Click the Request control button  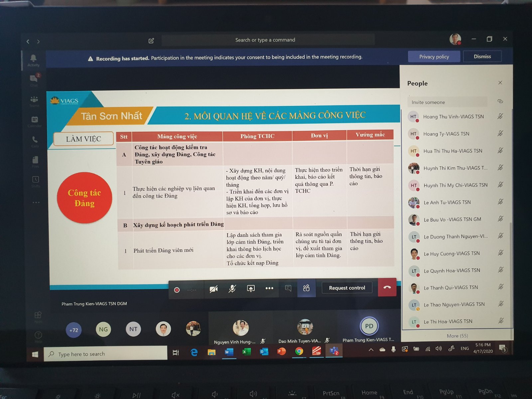(x=347, y=288)
